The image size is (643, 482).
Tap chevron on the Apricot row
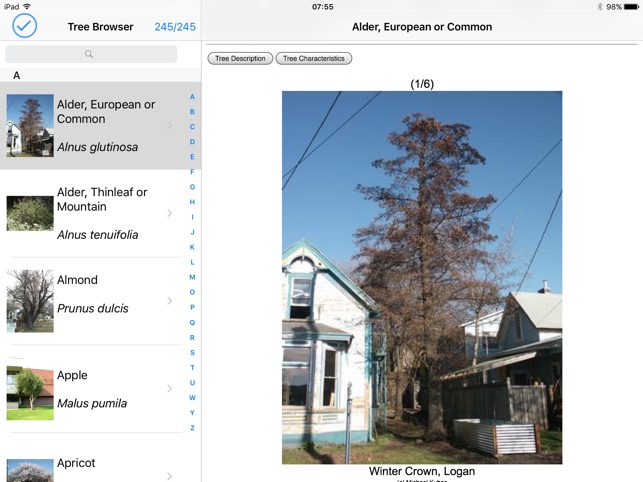click(x=170, y=476)
